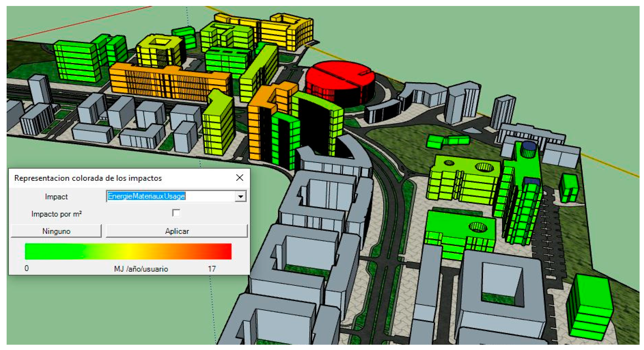644x350 pixels.
Task: Click the maximum value 17 label
Action: point(212,269)
